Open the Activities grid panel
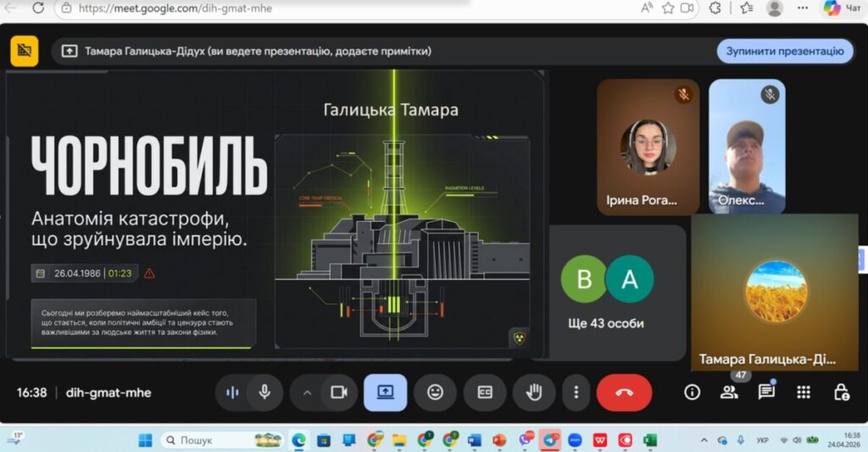 804,392
